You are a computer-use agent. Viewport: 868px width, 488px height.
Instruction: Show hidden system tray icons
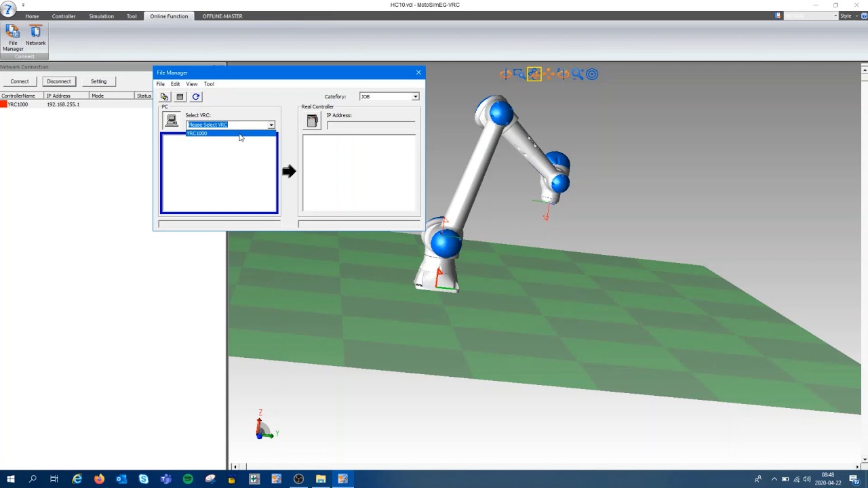pos(774,479)
